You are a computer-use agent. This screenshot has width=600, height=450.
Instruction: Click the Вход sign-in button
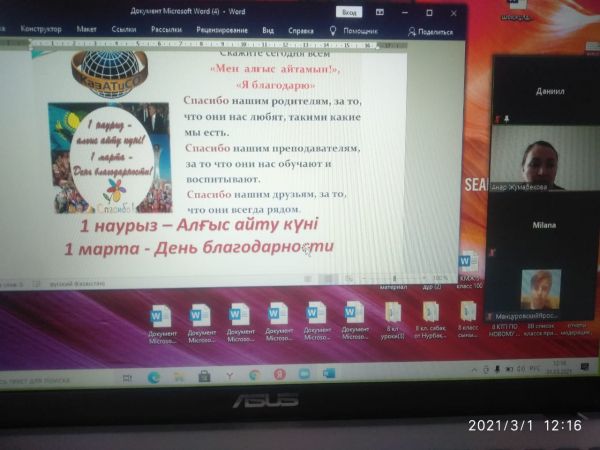(x=349, y=12)
